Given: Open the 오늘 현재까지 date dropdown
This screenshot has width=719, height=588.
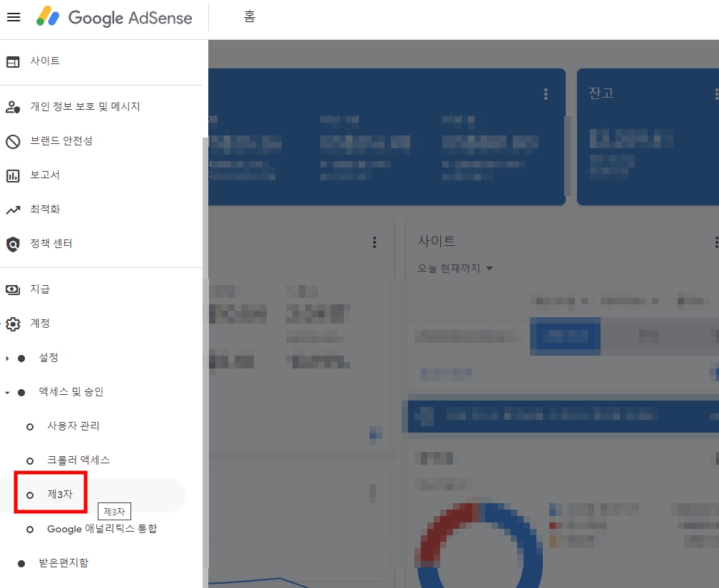Looking at the screenshot, I should pos(455,268).
